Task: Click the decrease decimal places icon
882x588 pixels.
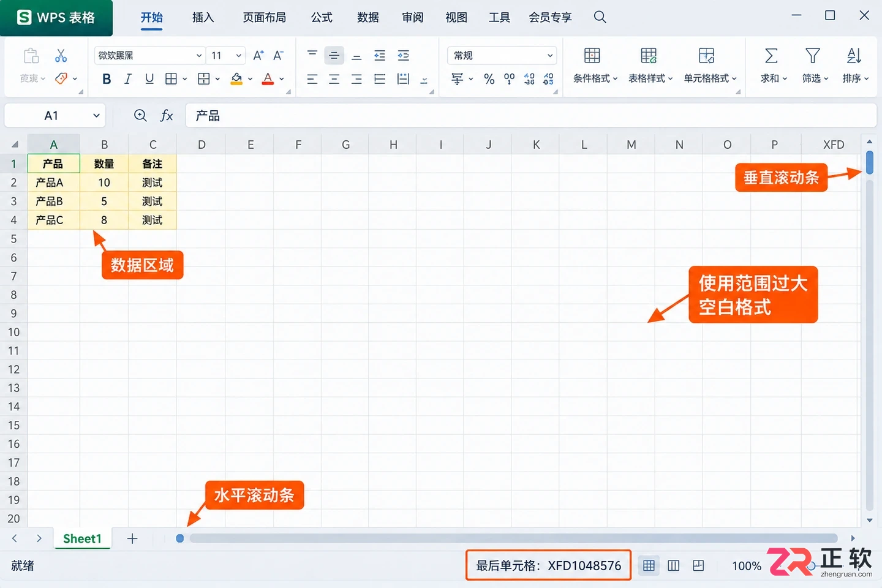Action: click(x=548, y=78)
